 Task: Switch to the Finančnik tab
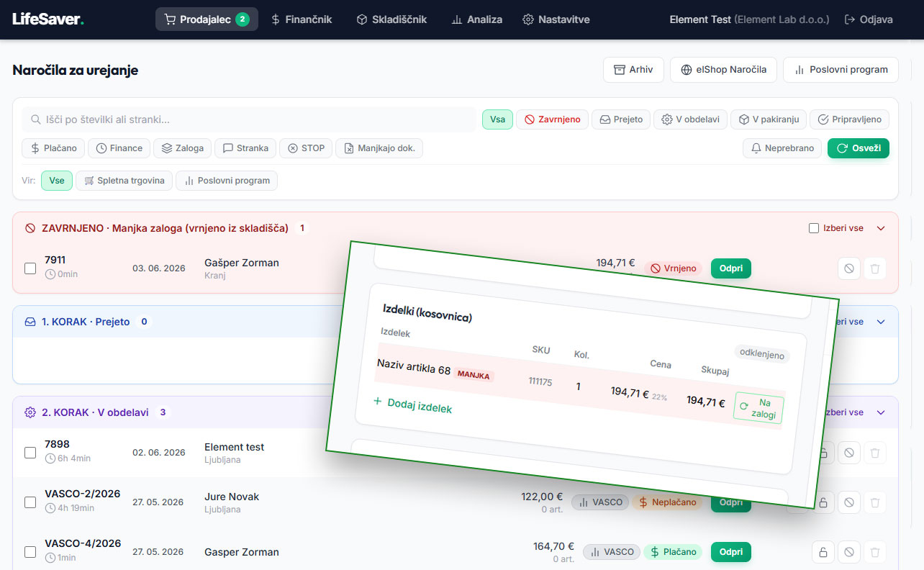[x=302, y=19]
